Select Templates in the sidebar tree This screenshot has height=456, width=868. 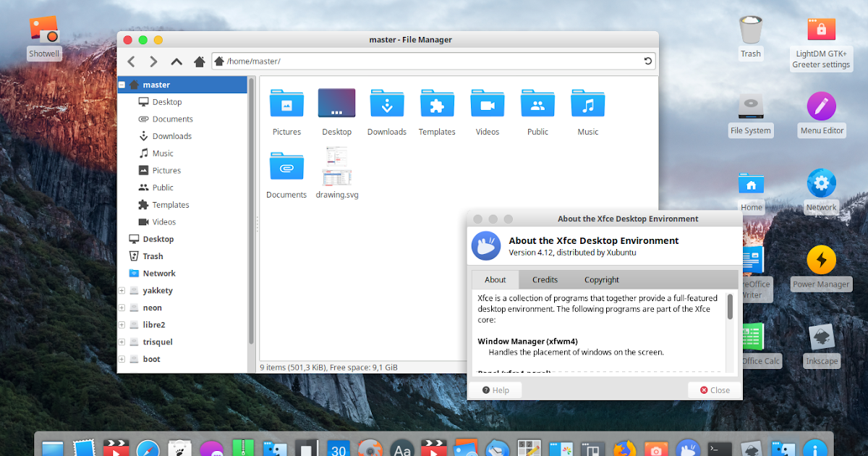[171, 205]
